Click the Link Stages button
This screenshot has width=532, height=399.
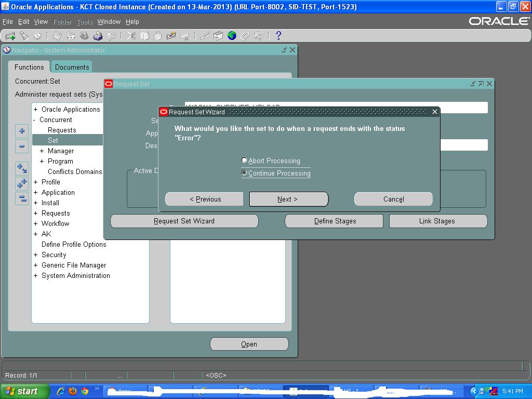438,221
